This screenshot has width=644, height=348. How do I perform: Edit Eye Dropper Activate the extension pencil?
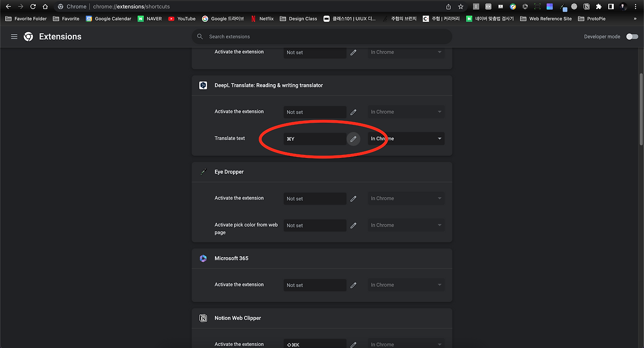[x=353, y=199]
